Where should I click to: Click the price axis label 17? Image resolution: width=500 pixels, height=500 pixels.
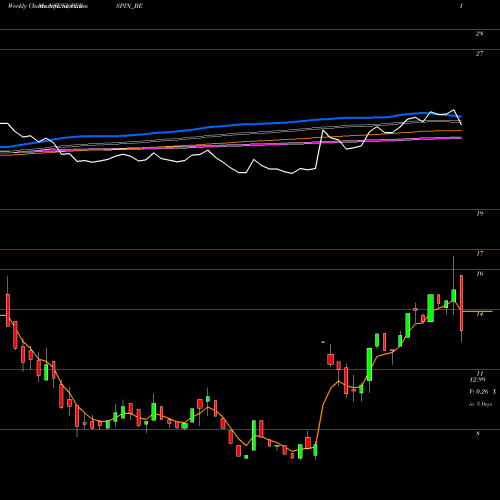click(x=479, y=254)
